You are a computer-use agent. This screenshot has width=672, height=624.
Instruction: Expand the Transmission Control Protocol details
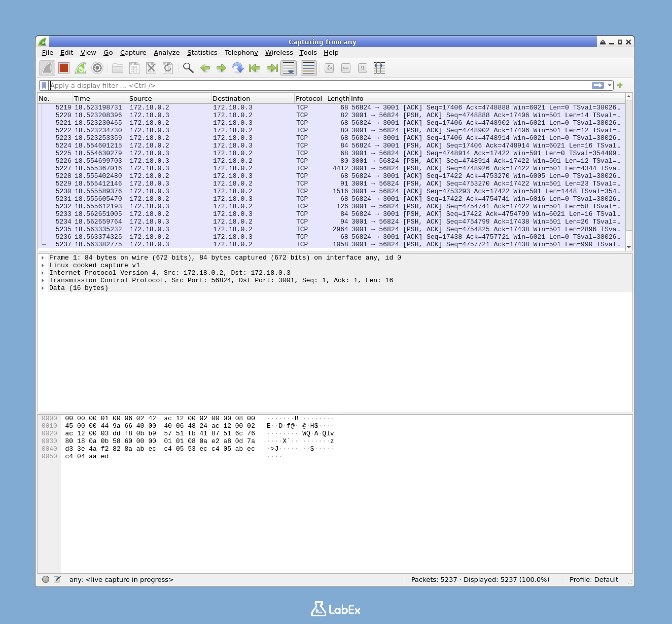point(43,280)
